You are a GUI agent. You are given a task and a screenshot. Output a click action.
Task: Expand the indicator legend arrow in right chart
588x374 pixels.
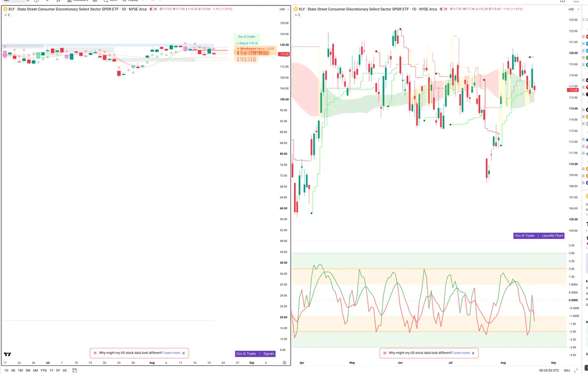click(x=297, y=15)
